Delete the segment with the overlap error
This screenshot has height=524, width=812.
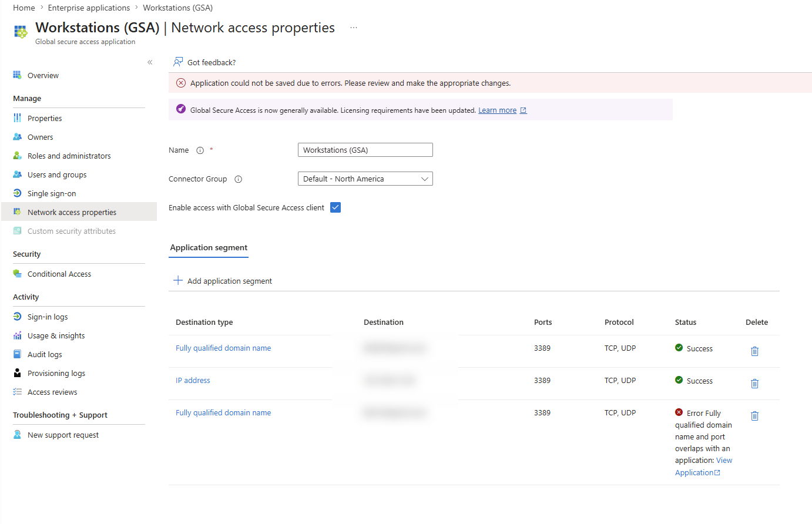click(755, 415)
